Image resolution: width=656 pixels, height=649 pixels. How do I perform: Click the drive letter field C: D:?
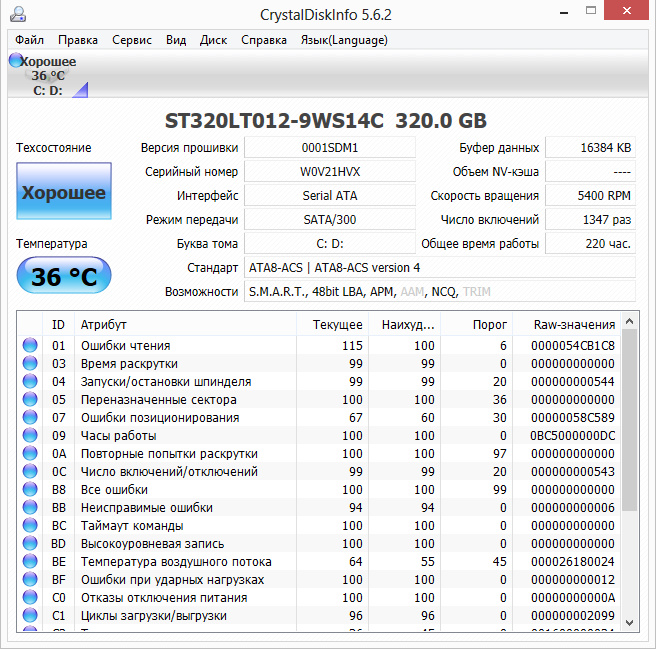coord(330,244)
